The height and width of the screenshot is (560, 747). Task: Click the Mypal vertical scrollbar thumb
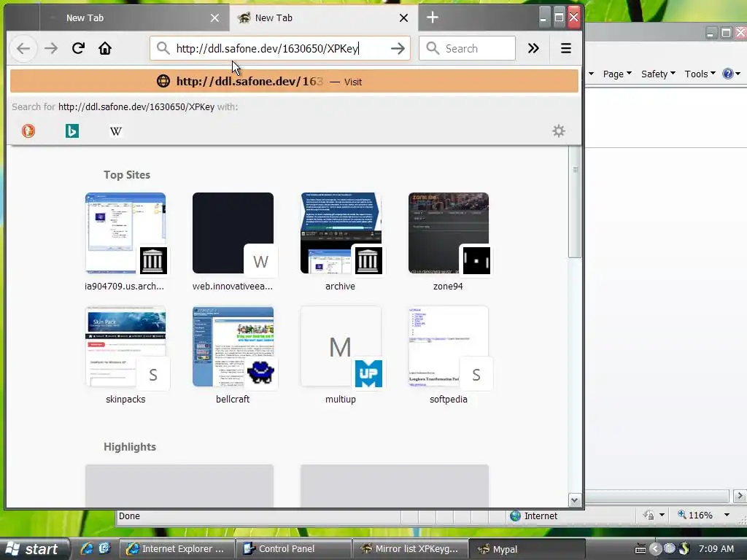pos(575,202)
